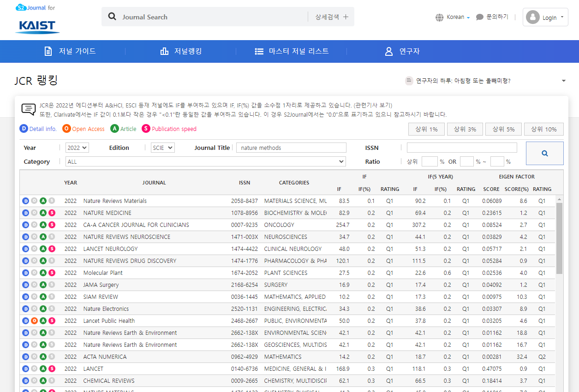The width and height of the screenshot is (579, 392).
Task: Click the KAIST logo
Action: [37, 27]
